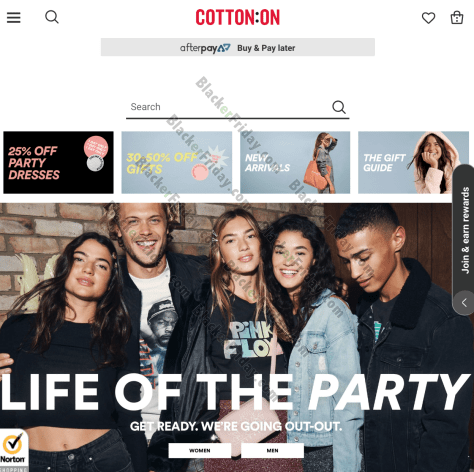This screenshot has width=474, height=472.
Task: Click the Men button
Action: [x=272, y=450]
